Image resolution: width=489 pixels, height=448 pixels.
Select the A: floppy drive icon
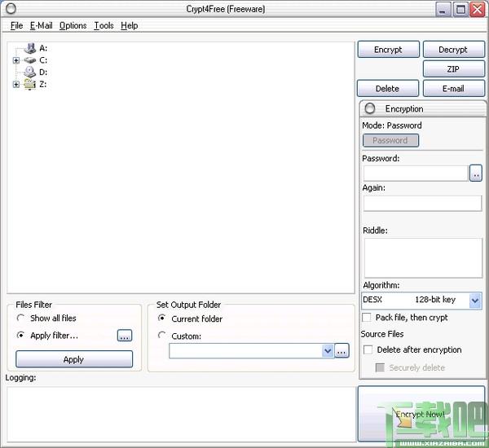coord(30,48)
